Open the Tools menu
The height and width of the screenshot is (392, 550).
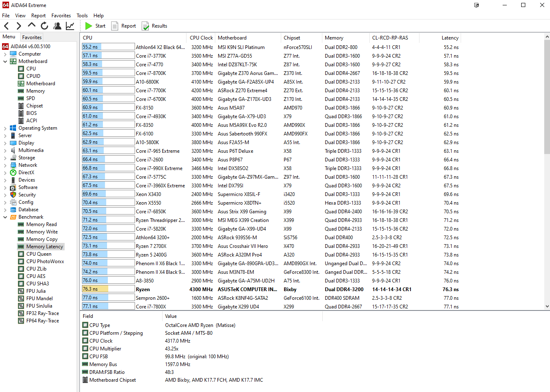coord(82,16)
